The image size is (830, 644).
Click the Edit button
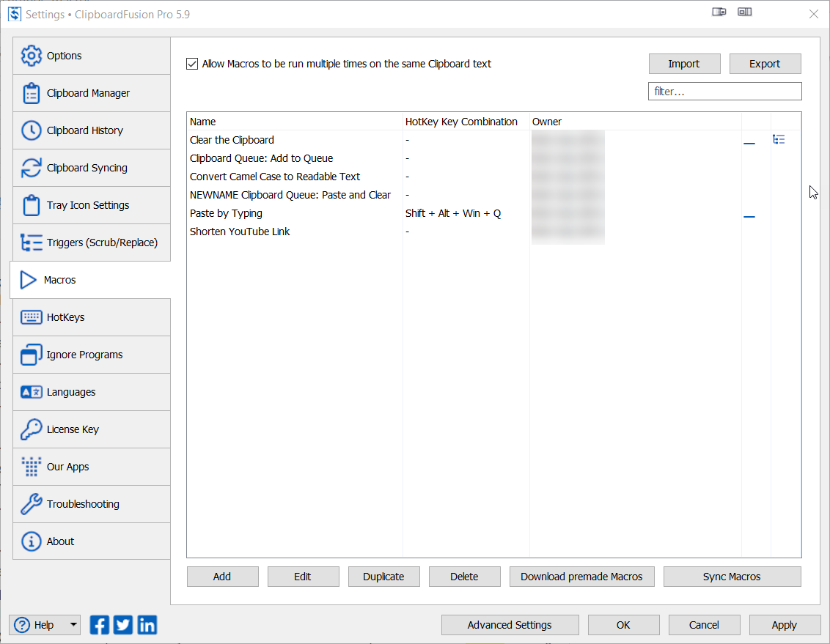(x=304, y=577)
